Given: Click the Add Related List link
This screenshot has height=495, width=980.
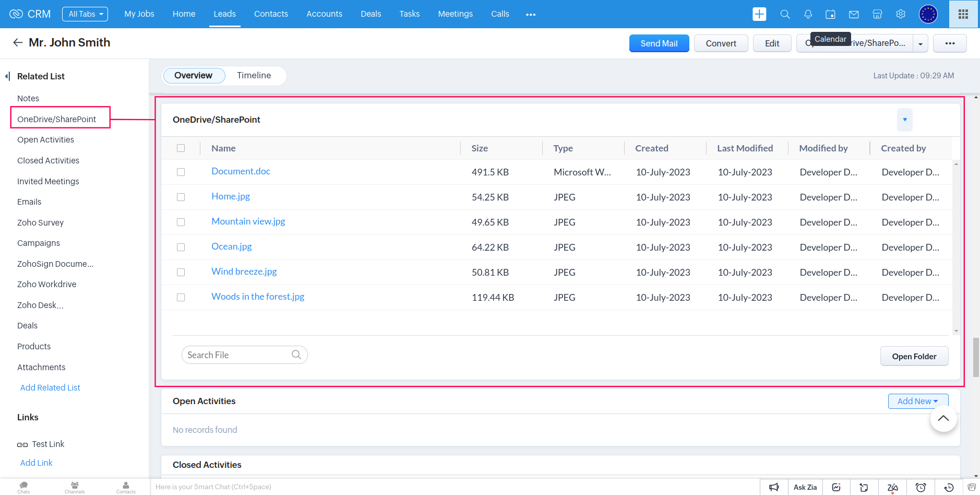Looking at the screenshot, I should tap(50, 387).
